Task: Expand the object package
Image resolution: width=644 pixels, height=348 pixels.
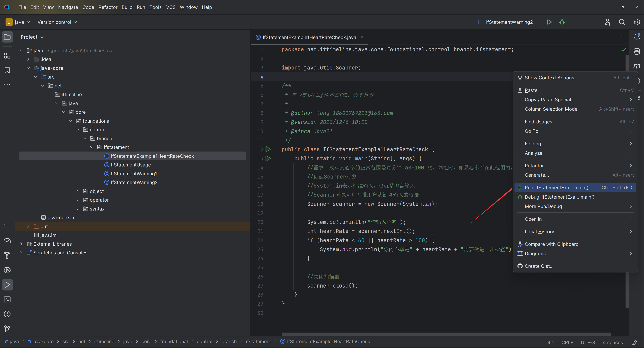Action: 77,191
